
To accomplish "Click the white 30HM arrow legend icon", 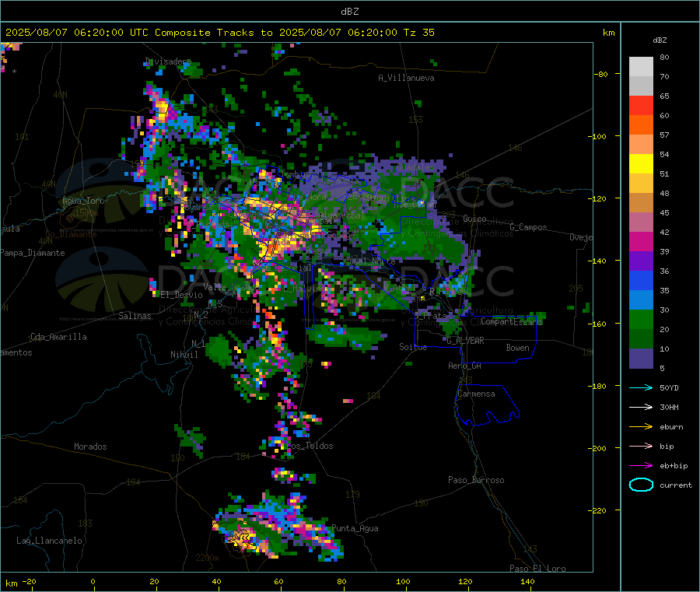I will pos(641,407).
